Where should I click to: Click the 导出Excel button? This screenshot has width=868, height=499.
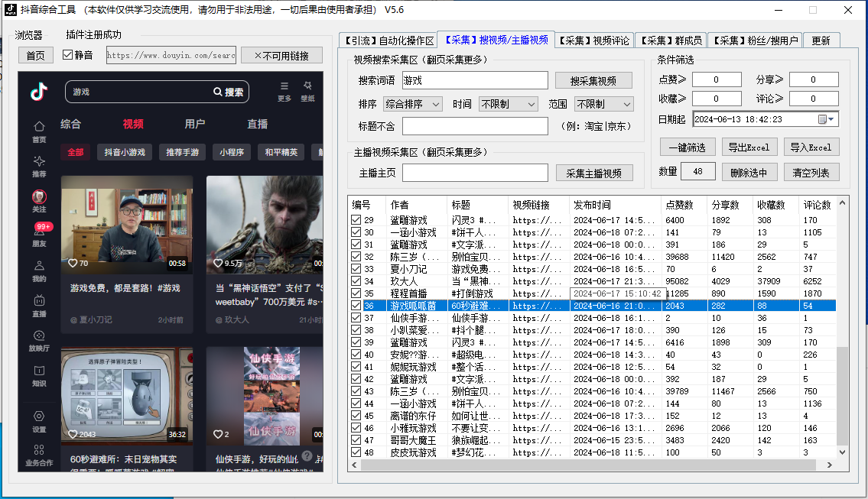pos(749,147)
